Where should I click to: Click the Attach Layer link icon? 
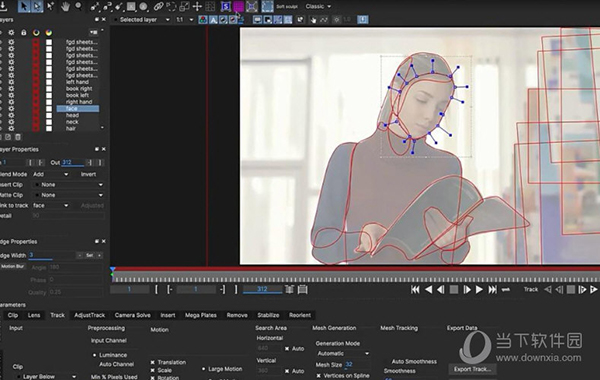tap(158, 7)
